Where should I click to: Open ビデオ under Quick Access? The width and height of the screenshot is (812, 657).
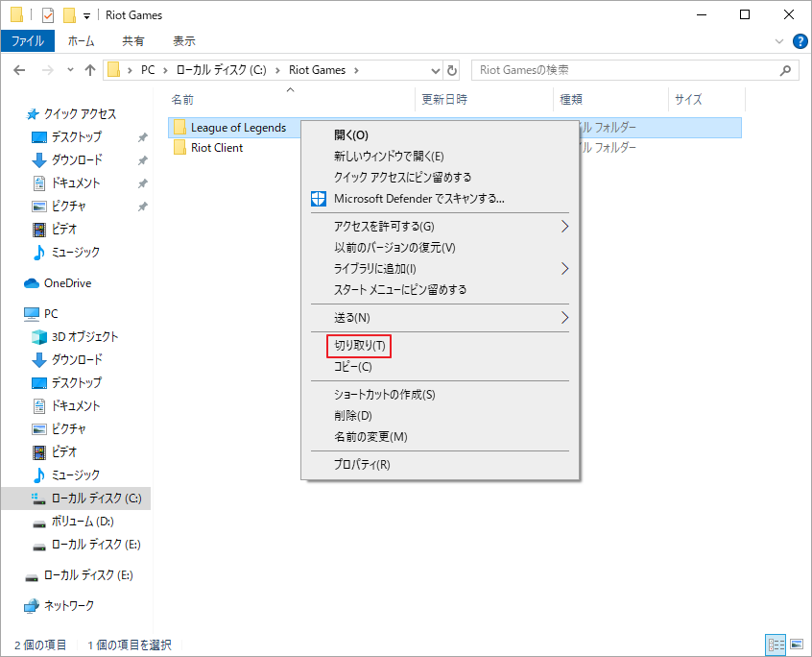click(55, 229)
